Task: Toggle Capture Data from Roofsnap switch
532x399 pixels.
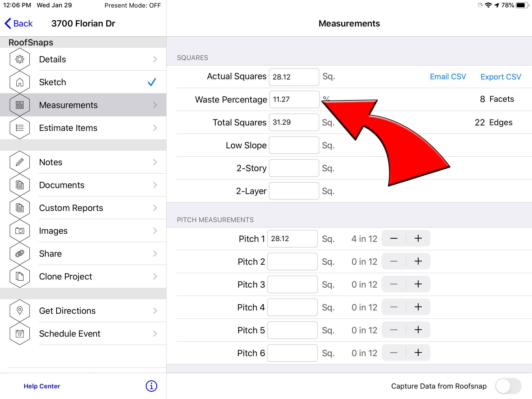Action: coord(508,386)
